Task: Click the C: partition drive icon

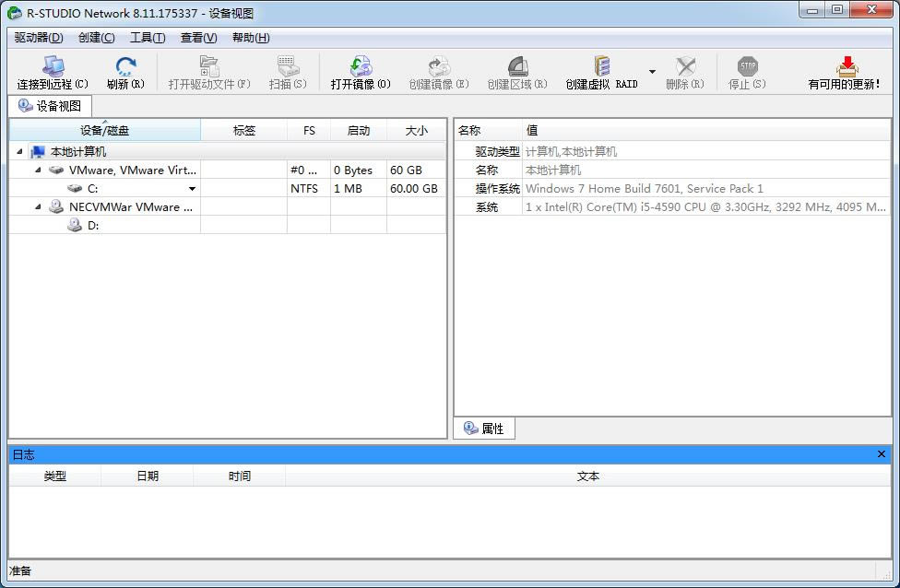Action: pos(75,188)
